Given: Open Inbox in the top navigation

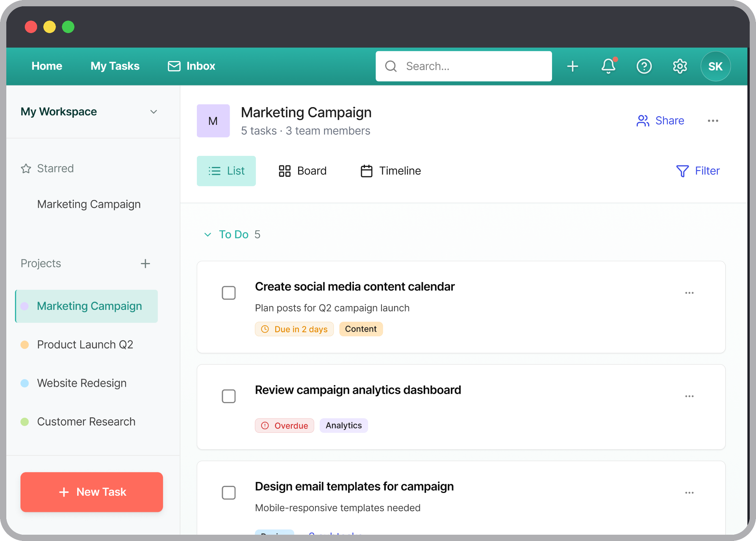Looking at the screenshot, I should pyautogui.click(x=191, y=66).
